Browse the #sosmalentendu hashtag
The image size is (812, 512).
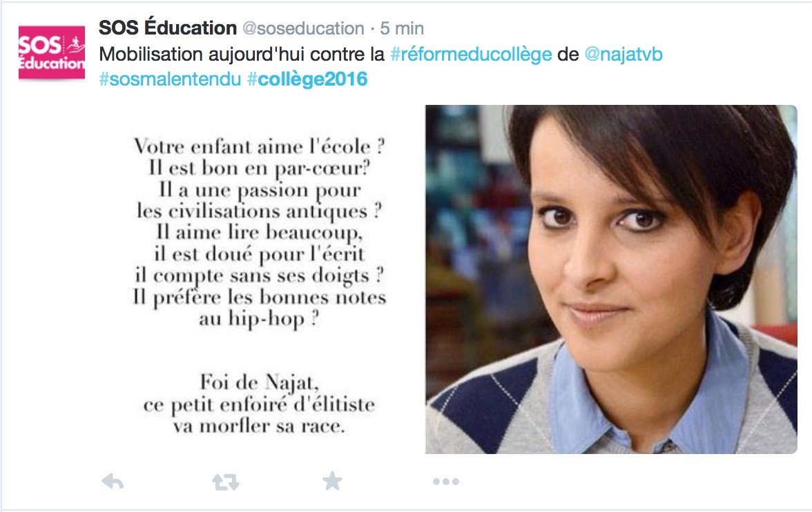(x=170, y=79)
